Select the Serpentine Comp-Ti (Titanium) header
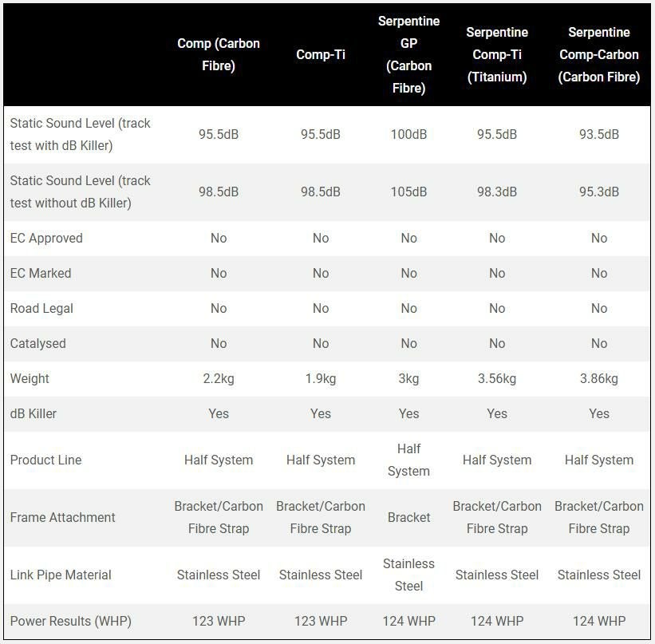 tap(497, 54)
